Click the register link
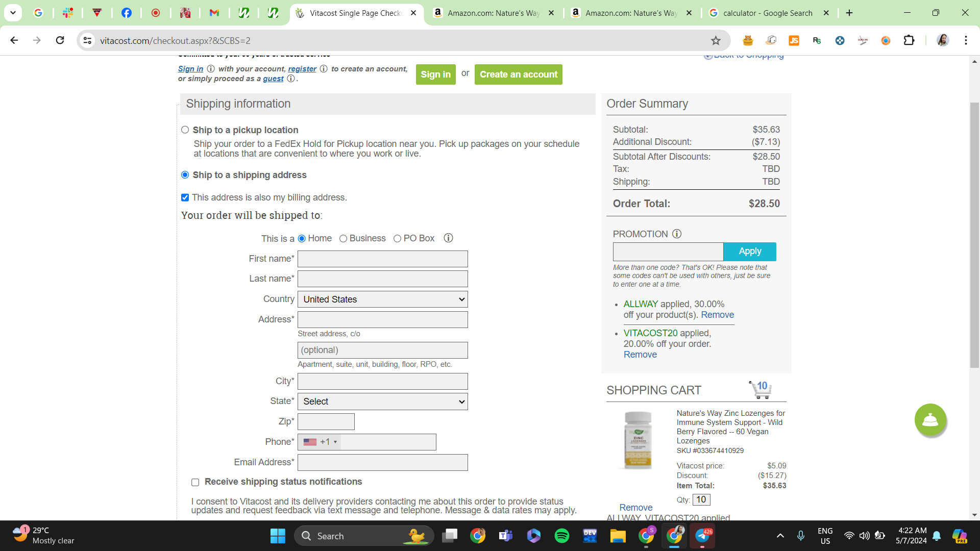The image size is (980, 551). [302, 69]
